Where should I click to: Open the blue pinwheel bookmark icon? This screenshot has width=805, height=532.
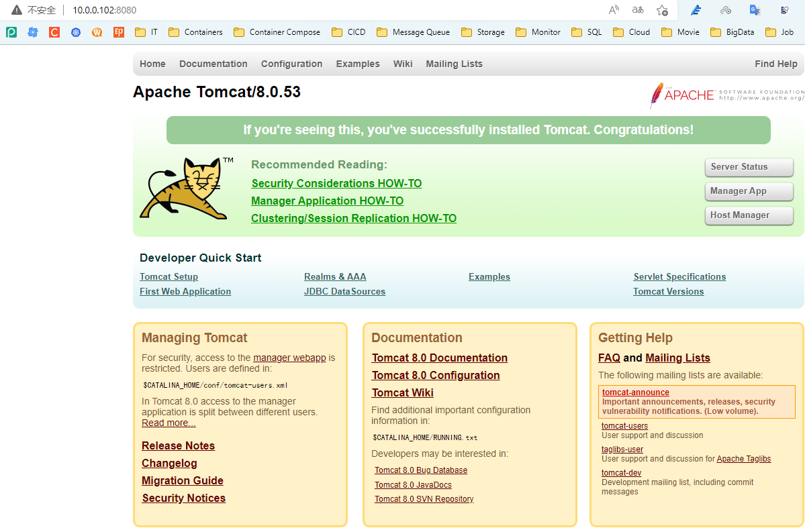(x=33, y=32)
